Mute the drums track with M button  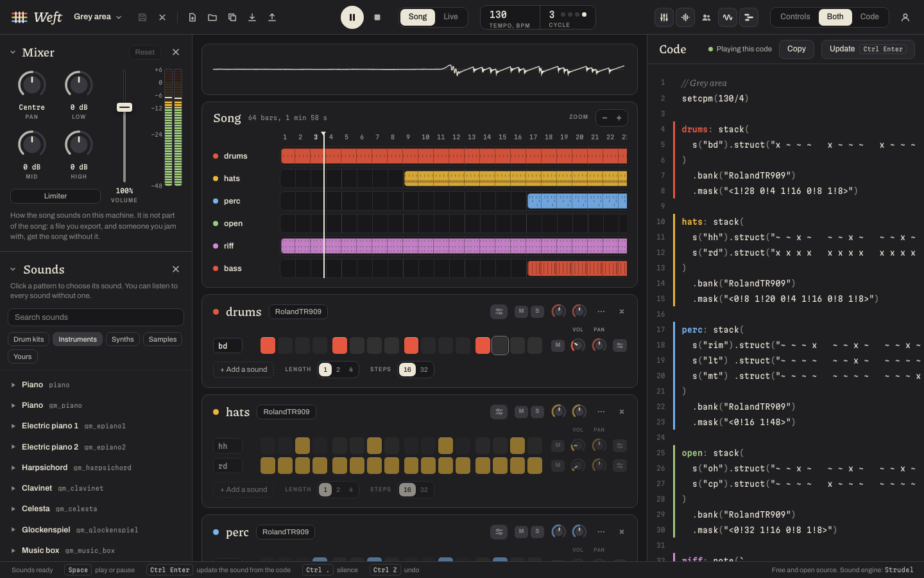(521, 311)
